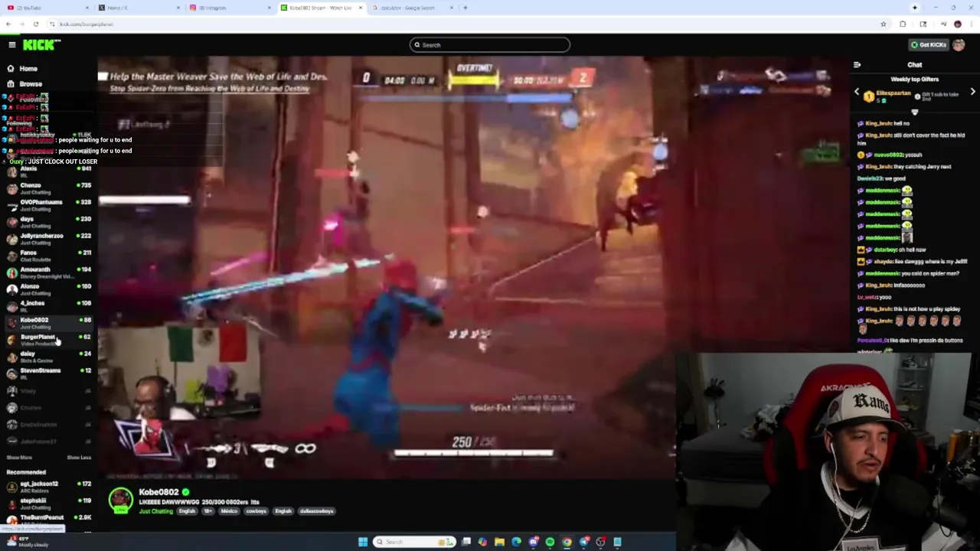Screen dimensions: 980x551
Task: Click the Just Chatting category tag
Action: coord(155,511)
